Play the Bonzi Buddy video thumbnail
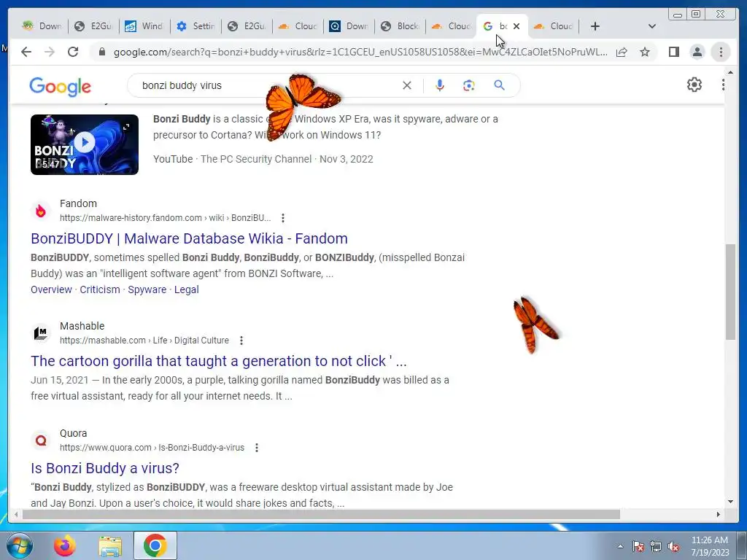 (85, 144)
